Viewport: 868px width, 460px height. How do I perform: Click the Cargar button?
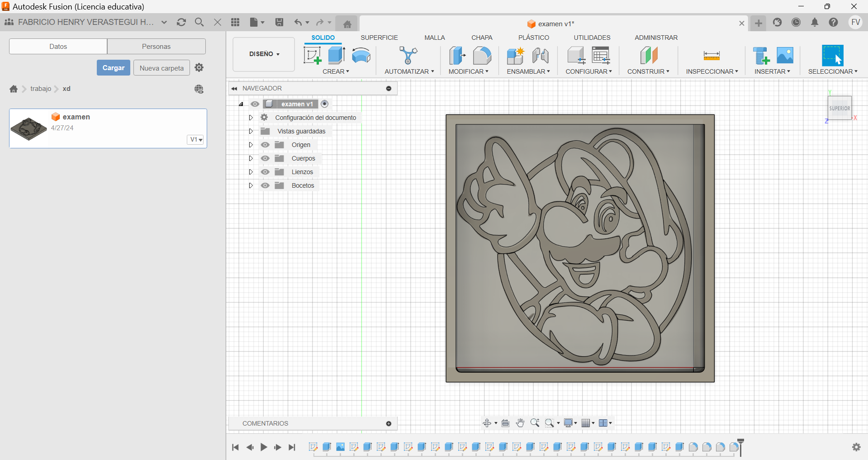(114, 68)
